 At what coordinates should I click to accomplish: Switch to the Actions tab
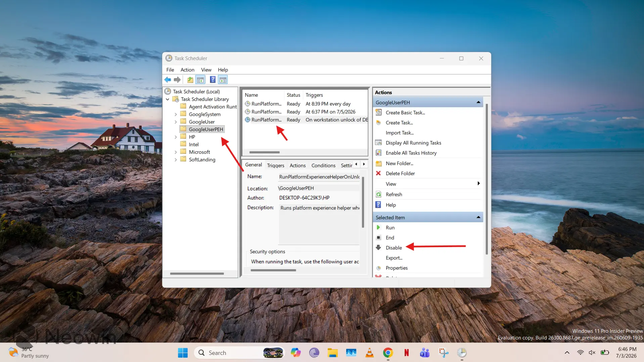coord(297,165)
